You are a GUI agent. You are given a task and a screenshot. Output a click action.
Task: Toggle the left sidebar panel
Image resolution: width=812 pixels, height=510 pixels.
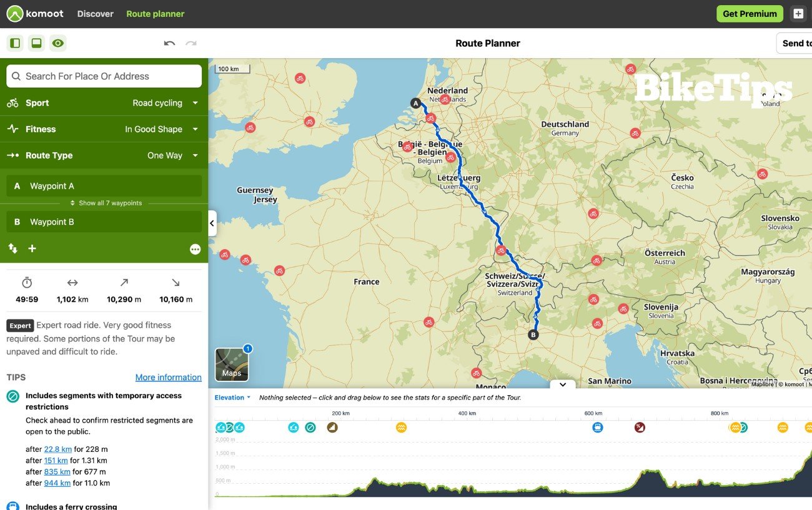coord(15,43)
